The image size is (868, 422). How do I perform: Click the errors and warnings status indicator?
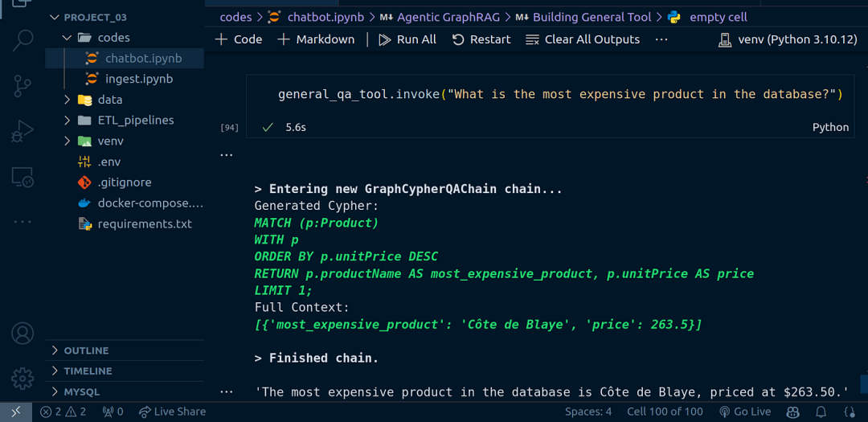(x=63, y=412)
